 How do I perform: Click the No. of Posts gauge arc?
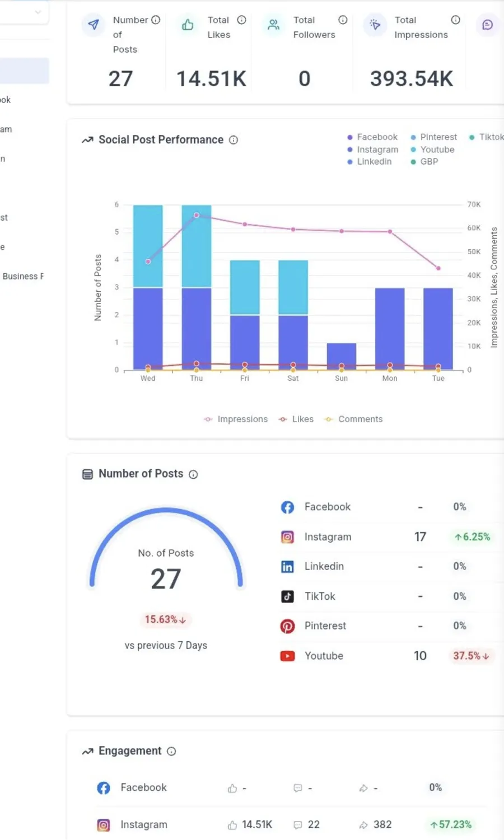pos(166,511)
